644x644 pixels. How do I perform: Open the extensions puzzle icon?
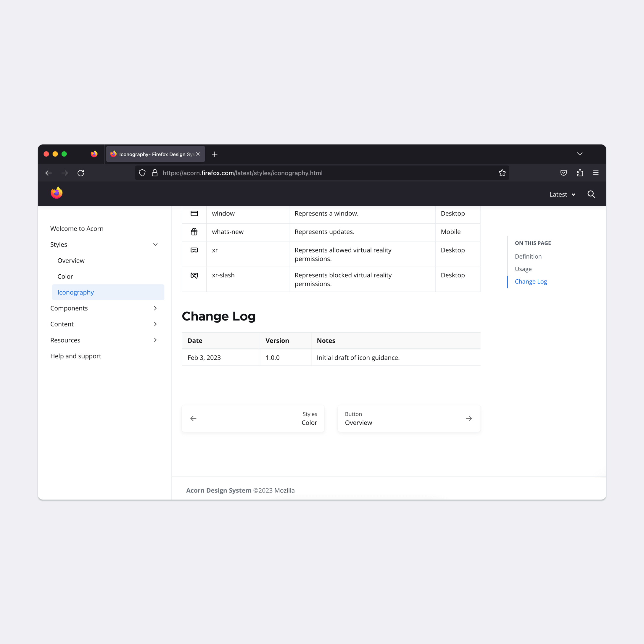point(580,173)
